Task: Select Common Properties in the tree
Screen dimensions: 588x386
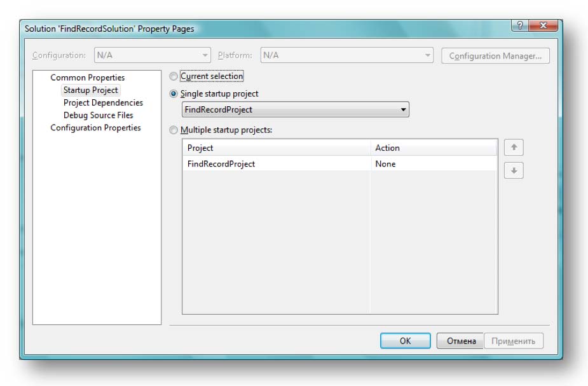Action: [87, 78]
